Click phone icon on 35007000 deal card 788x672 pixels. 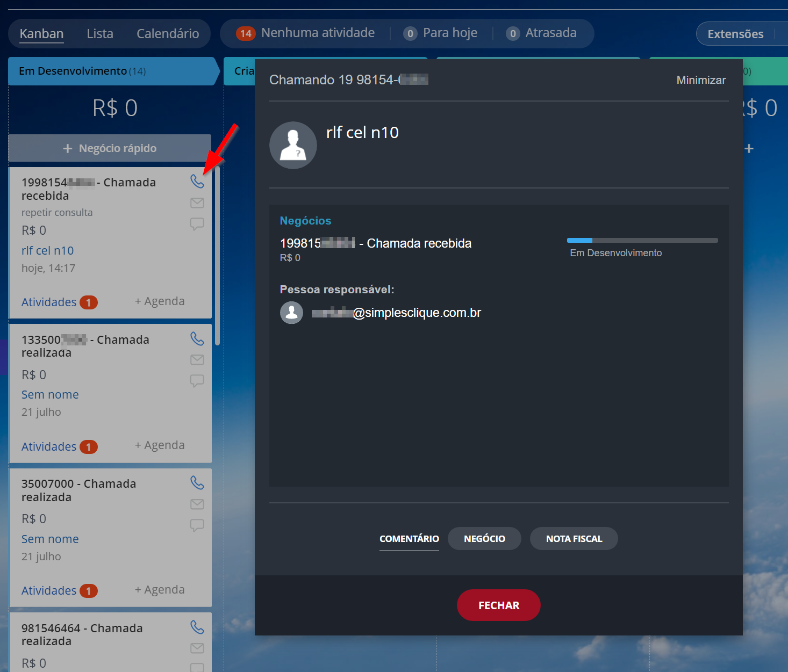pyautogui.click(x=197, y=483)
